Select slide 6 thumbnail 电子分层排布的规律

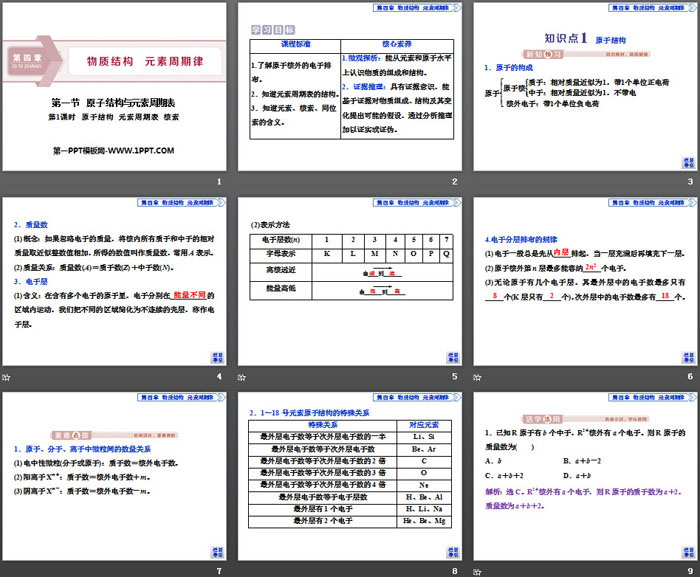[x=585, y=282]
